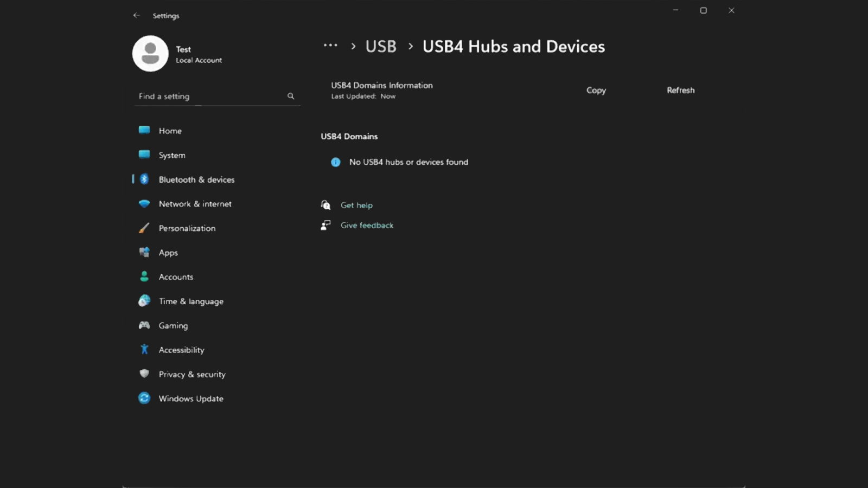Click the Home icon in sidebar
Image resolution: width=868 pixels, height=488 pixels.
click(144, 130)
